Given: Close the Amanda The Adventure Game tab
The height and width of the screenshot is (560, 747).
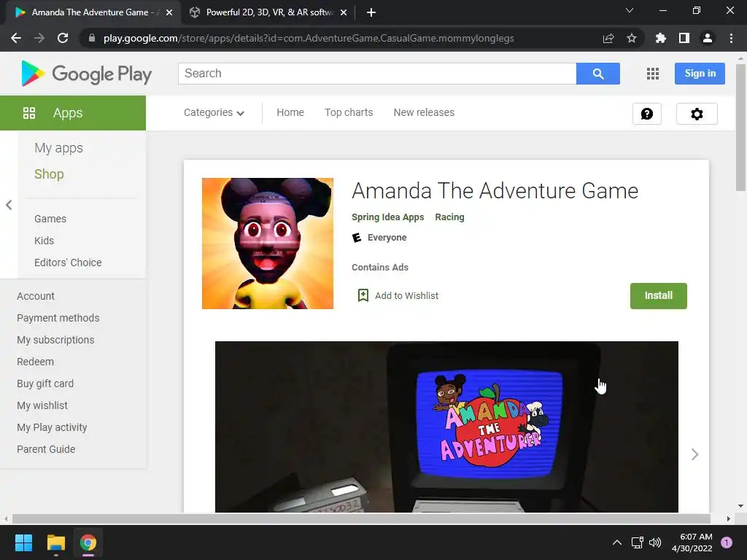Looking at the screenshot, I should pyautogui.click(x=169, y=12).
